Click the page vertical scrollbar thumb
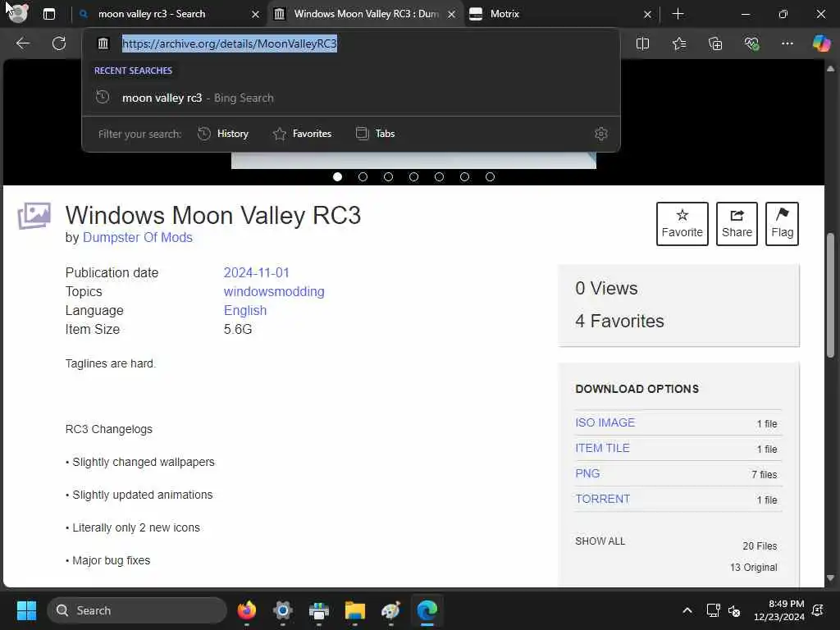 point(830,295)
